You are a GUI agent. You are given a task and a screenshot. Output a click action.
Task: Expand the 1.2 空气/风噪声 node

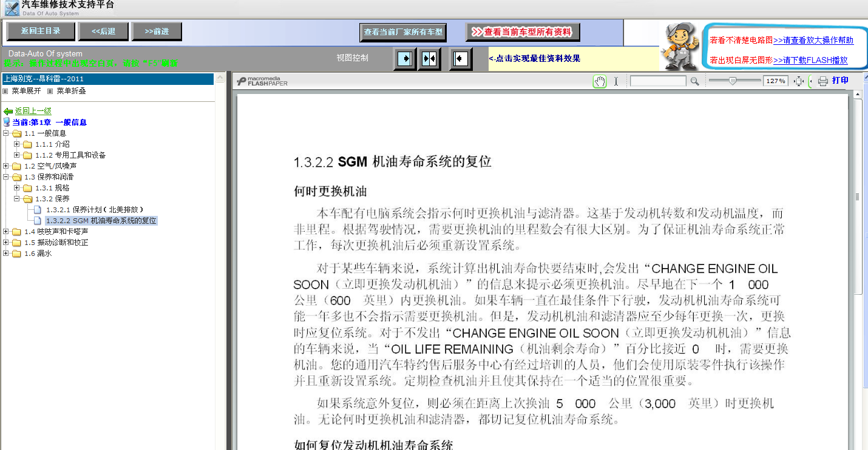coord(6,166)
